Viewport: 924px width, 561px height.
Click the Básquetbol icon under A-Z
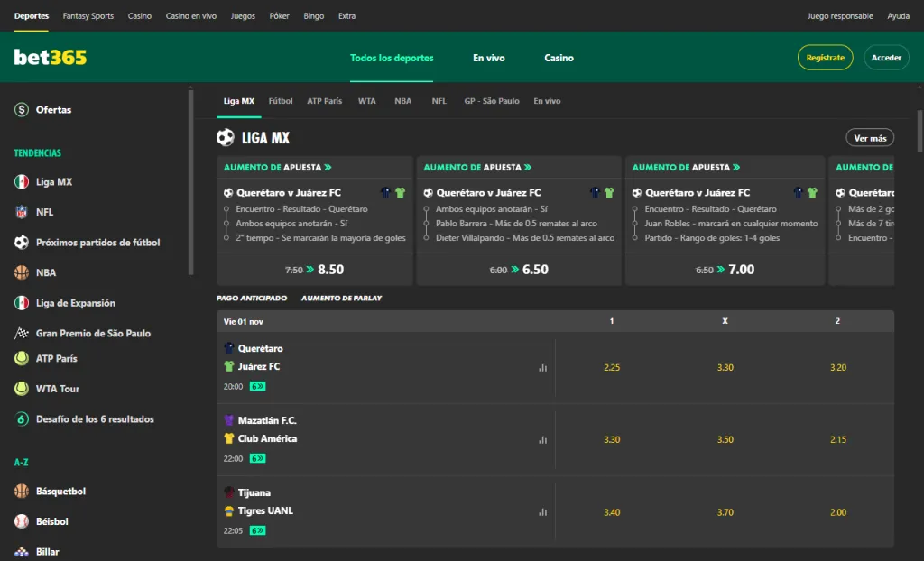click(23, 491)
